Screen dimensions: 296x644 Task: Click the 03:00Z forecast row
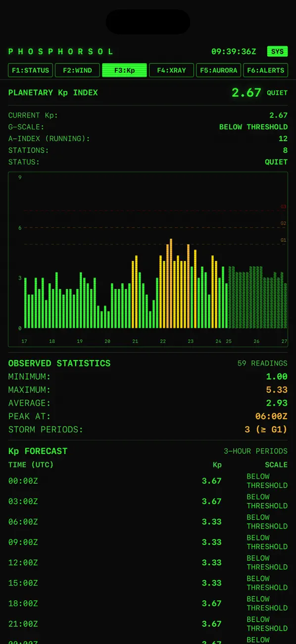(148, 501)
